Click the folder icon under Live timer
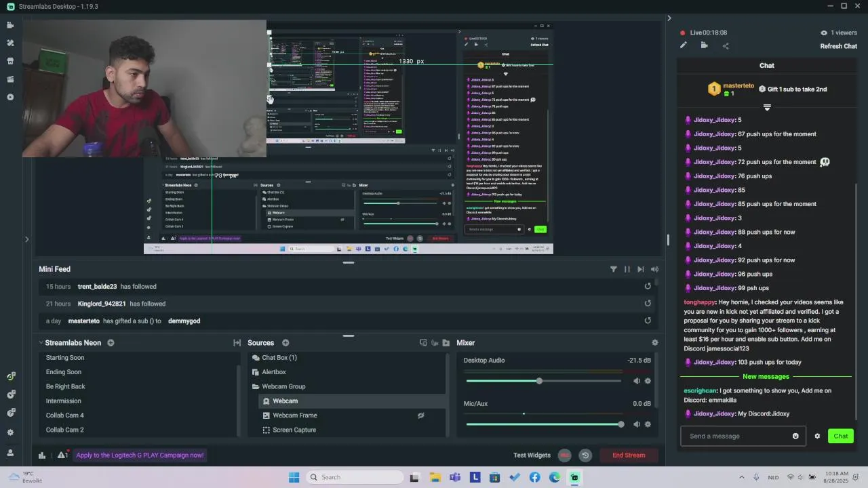The width and height of the screenshot is (868, 488). 705,45
